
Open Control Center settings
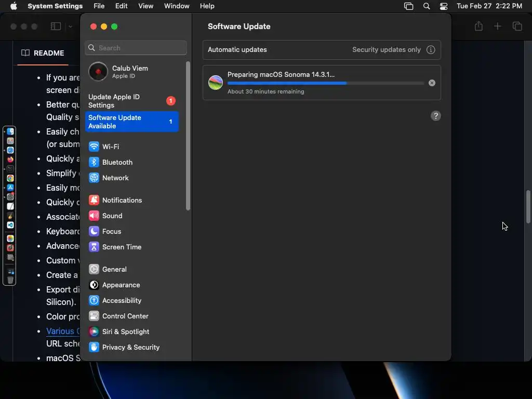[132, 316]
